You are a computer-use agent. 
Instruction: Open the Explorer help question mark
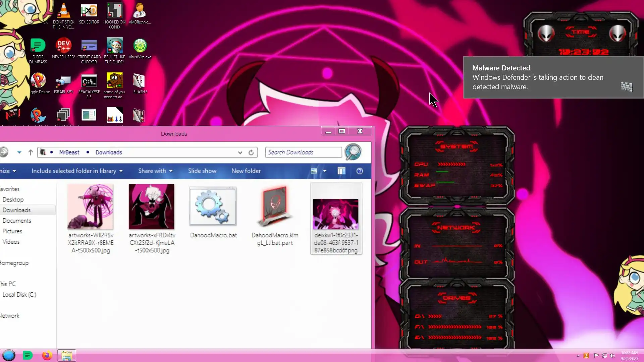tap(360, 171)
